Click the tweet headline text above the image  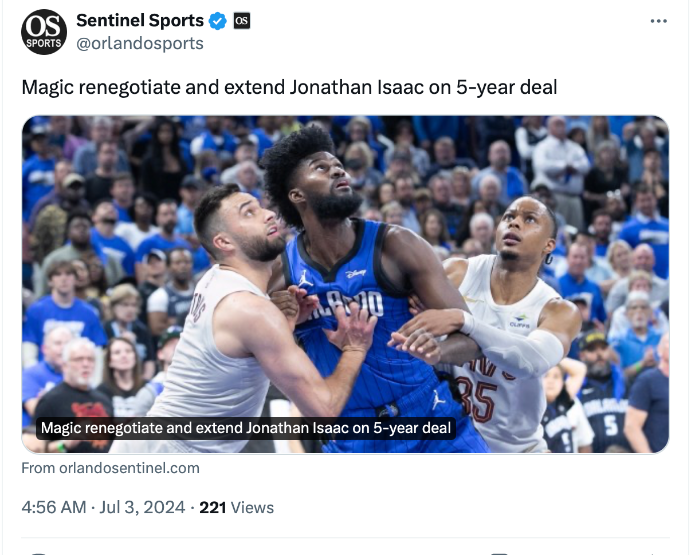289,88
